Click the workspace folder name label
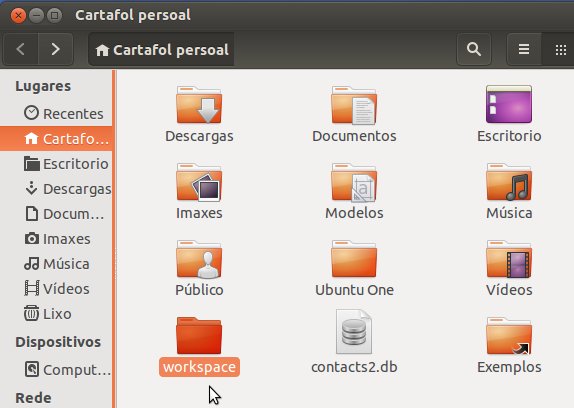The width and height of the screenshot is (574, 408). (199, 367)
